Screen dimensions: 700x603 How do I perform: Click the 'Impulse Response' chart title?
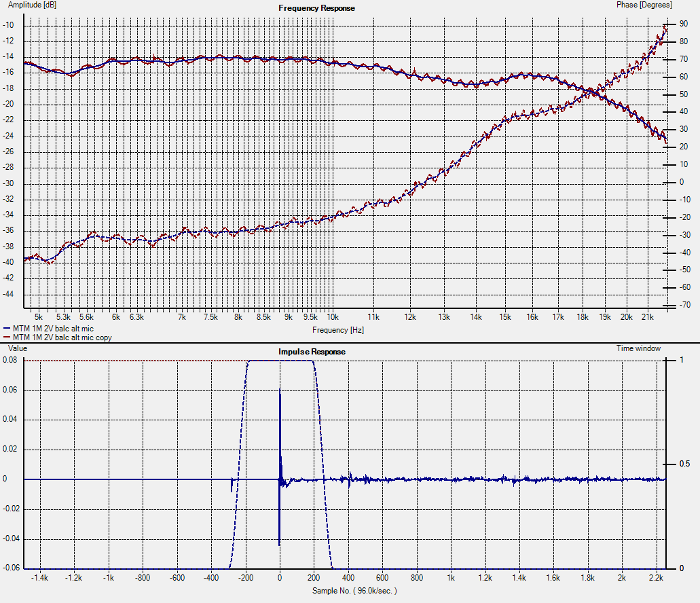tap(312, 352)
